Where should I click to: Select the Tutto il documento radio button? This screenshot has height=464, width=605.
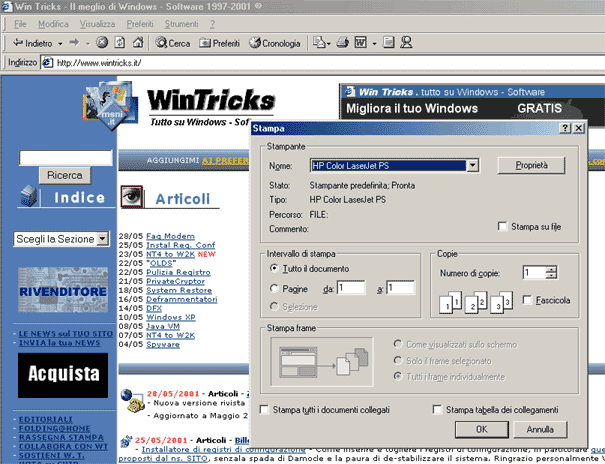tap(274, 268)
